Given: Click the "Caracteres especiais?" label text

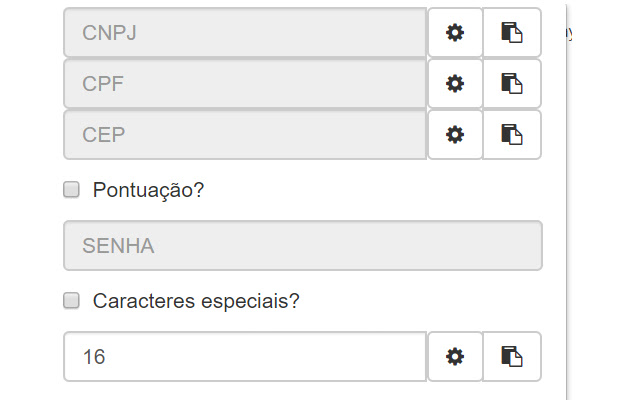Looking at the screenshot, I should click(196, 300).
